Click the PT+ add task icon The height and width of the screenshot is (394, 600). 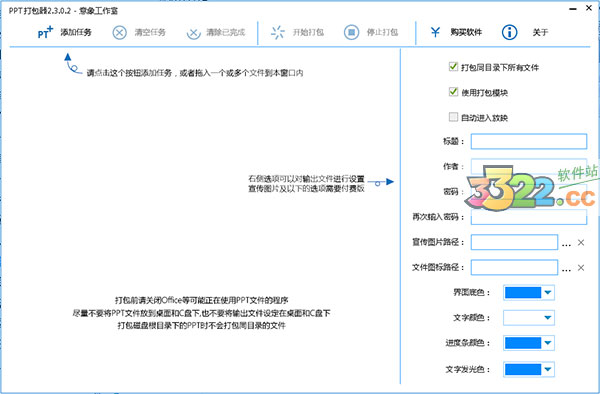(x=45, y=32)
